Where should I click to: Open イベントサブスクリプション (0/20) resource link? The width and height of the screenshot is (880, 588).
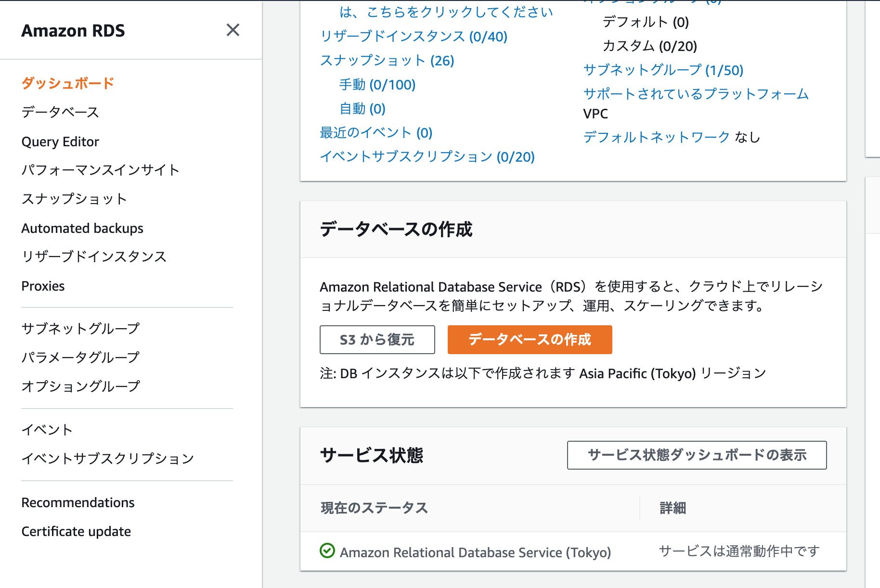[427, 157]
